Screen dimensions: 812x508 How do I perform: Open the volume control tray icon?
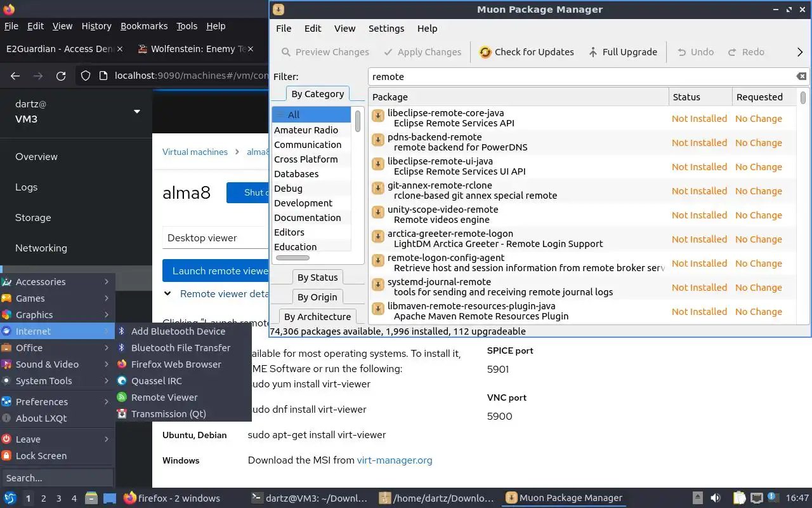click(x=715, y=498)
